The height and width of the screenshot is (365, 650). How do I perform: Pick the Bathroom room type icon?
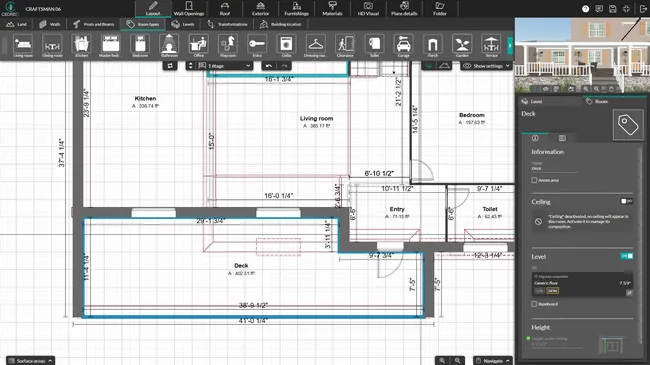pyautogui.click(x=169, y=45)
